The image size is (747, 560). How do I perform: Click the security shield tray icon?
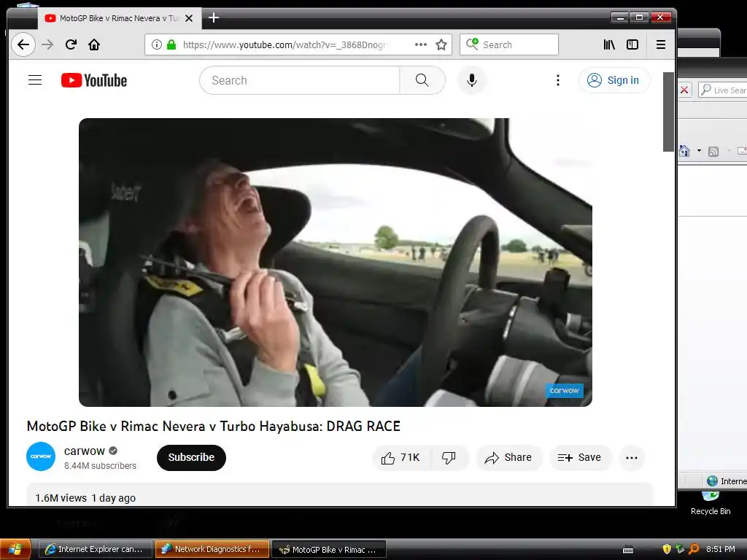[x=667, y=549]
